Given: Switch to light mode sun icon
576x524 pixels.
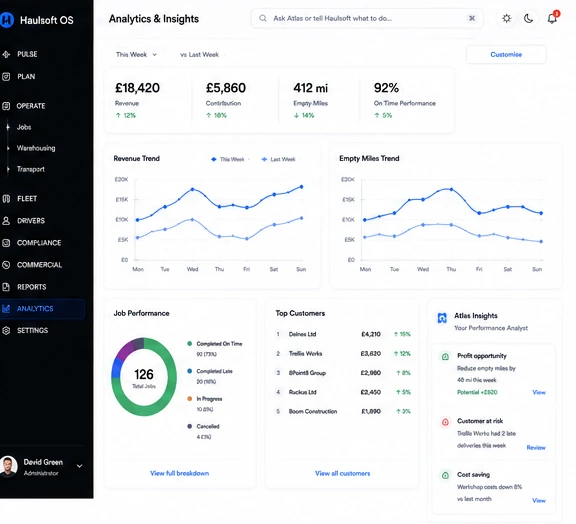Looking at the screenshot, I should (x=507, y=18).
